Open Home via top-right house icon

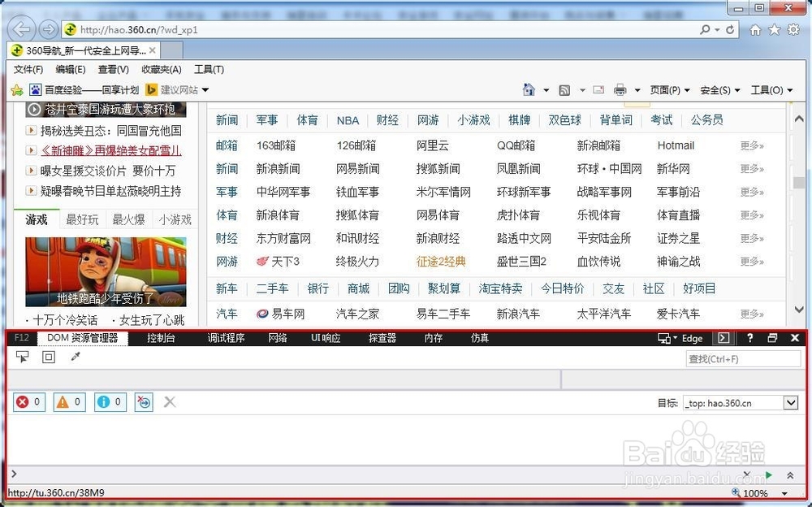pos(755,29)
